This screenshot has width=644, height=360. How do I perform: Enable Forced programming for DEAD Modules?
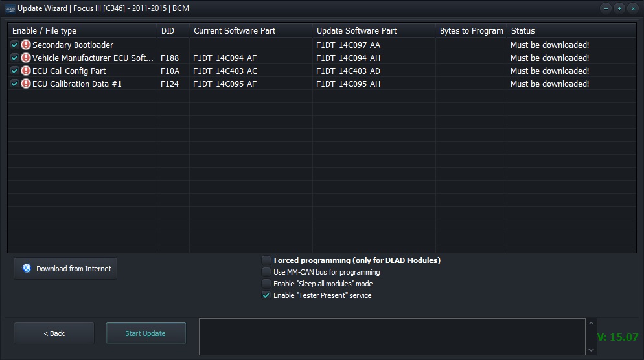click(x=266, y=260)
